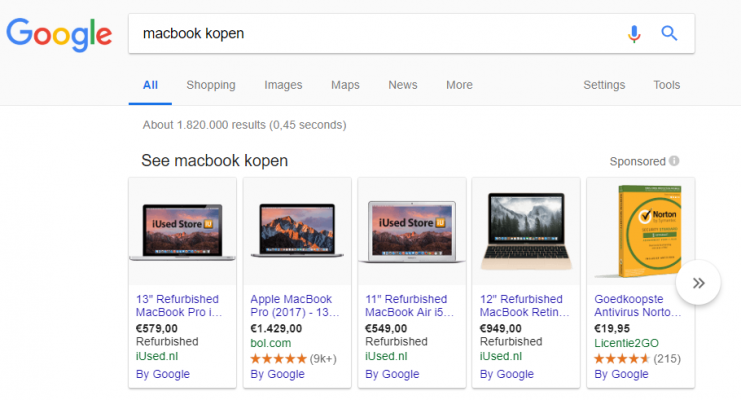The image size is (741, 400).
Task: Open search Tools
Action: [x=667, y=85]
